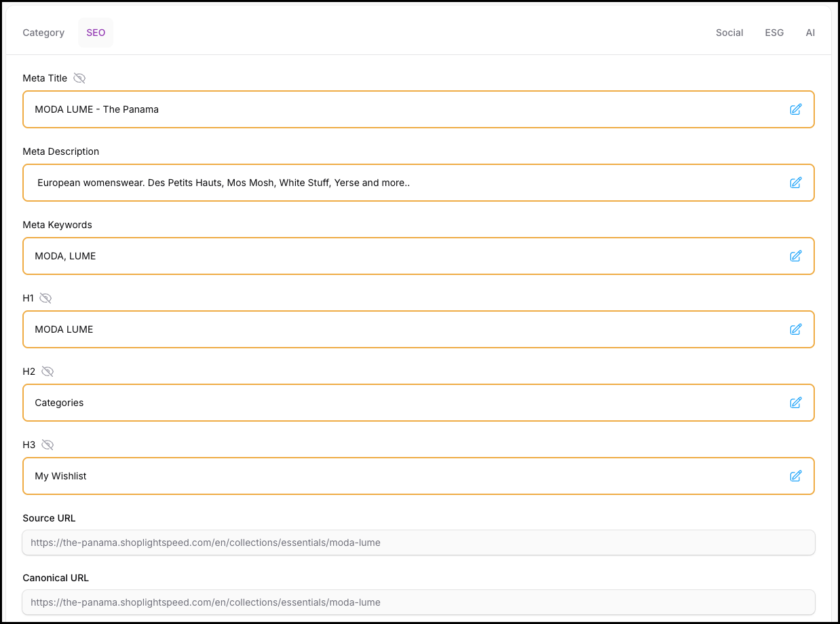The image size is (840, 624).
Task: Toggle visibility eye icon next to H2
Action: tap(47, 371)
